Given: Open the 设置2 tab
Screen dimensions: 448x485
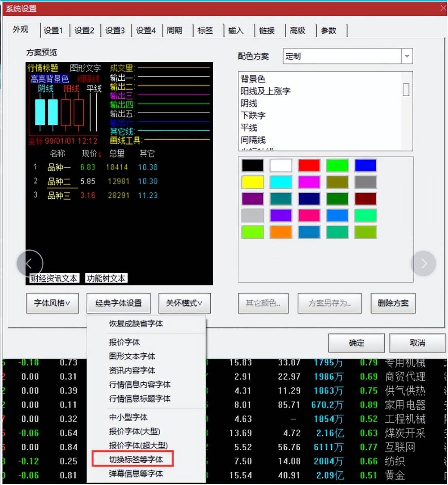Looking at the screenshot, I should [85, 30].
